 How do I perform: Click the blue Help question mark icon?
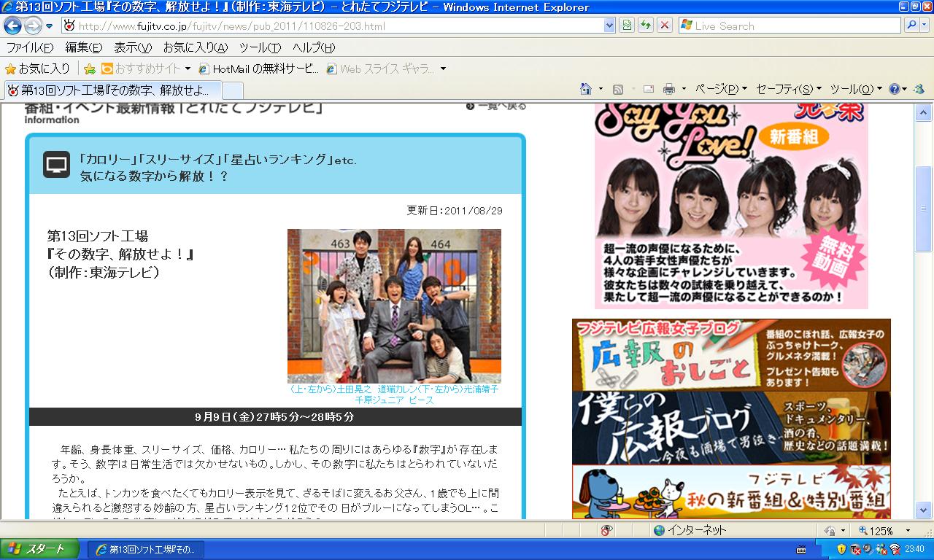point(895,89)
